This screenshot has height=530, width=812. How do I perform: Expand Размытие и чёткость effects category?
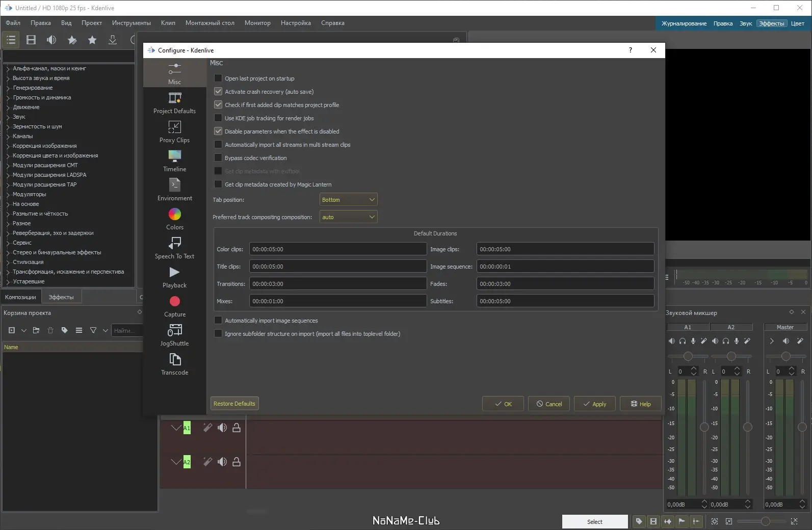pyautogui.click(x=8, y=214)
